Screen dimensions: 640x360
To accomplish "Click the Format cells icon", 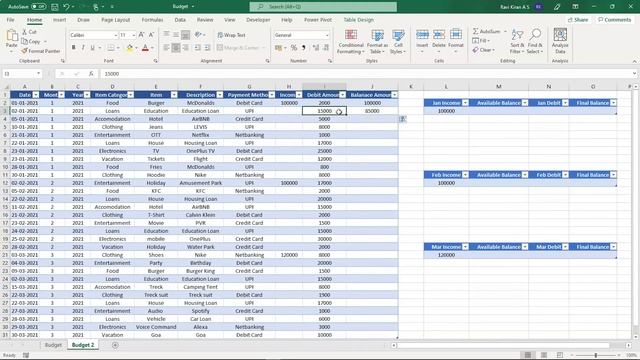I will (456, 35).
